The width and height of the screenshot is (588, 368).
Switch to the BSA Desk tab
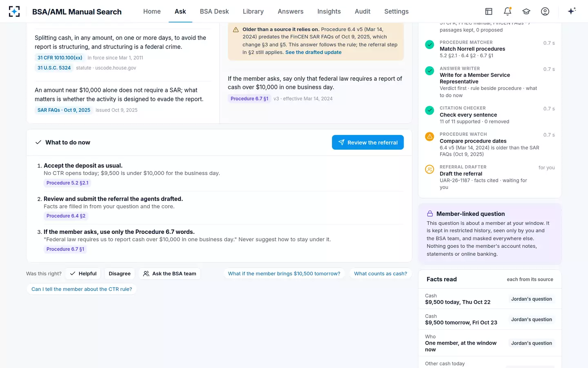[x=214, y=11]
